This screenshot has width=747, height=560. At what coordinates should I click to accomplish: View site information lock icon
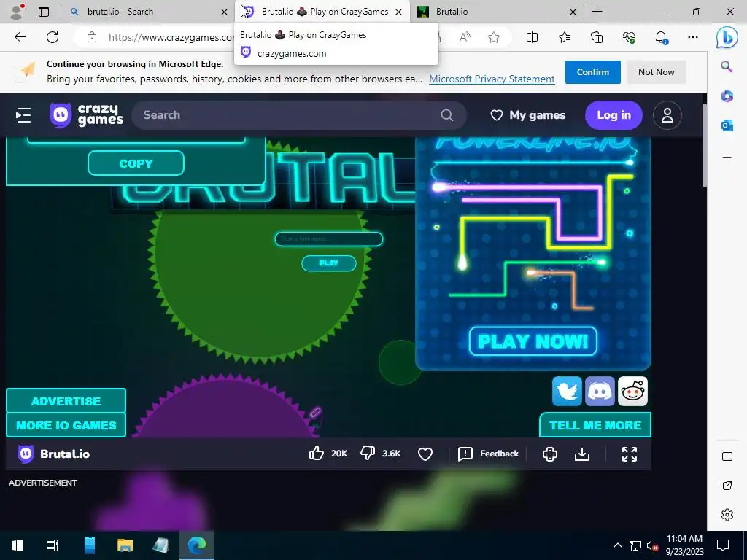click(x=92, y=37)
